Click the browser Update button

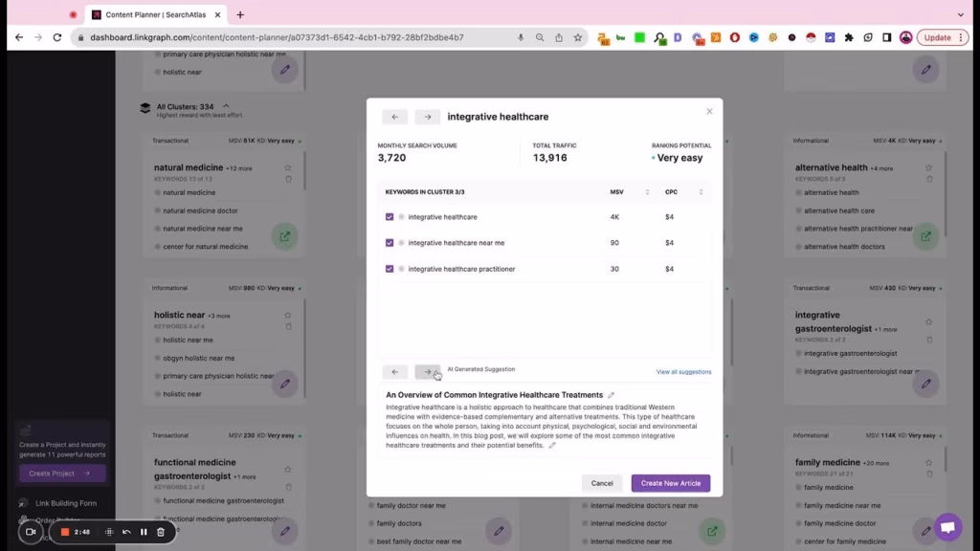tap(943, 37)
